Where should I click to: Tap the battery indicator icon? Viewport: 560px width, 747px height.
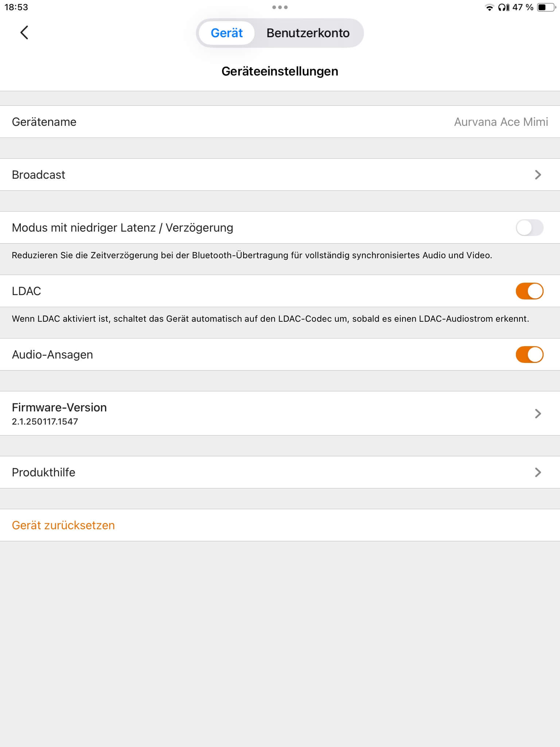click(547, 7)
